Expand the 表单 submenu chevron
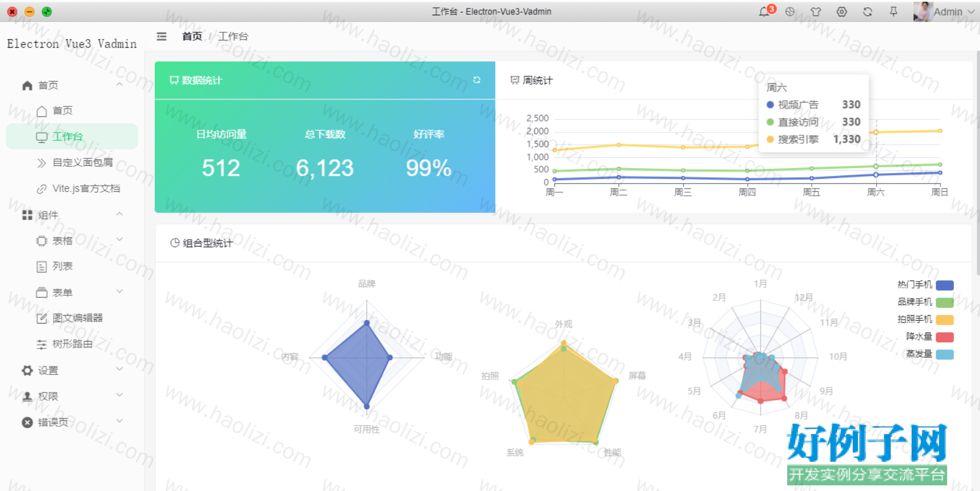 119,292
